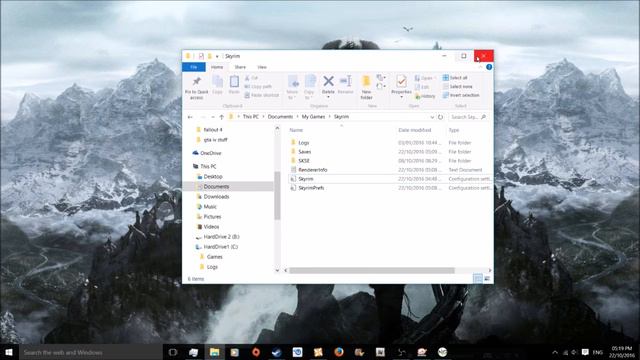Select Pictures in the navigation pane
Viewport: 640px width, 360px height.
tap(212, 217)
